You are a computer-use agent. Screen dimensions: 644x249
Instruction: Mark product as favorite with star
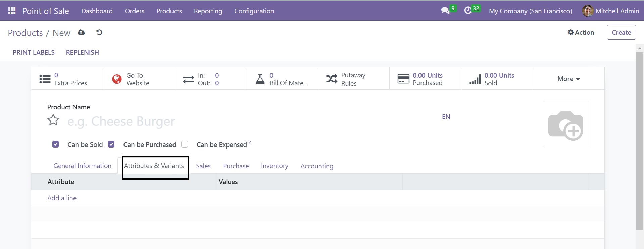click(x=53, y=120)
